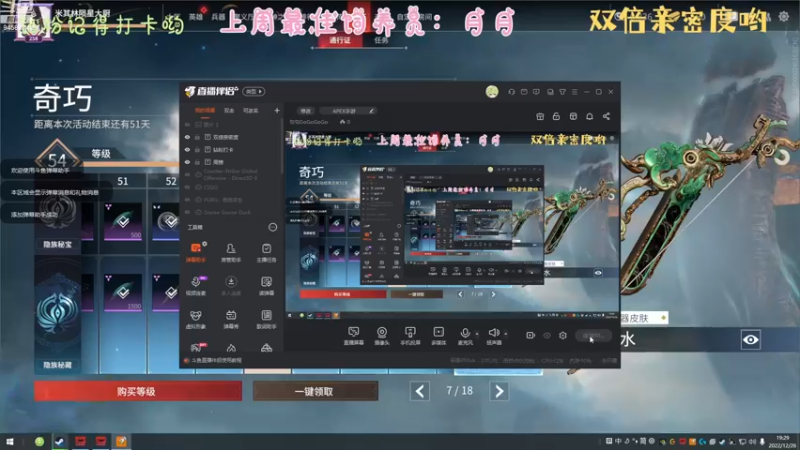Screen dimensions: 800x450
Task: Add a 摄像头 camera source
Action: (382, 336)
